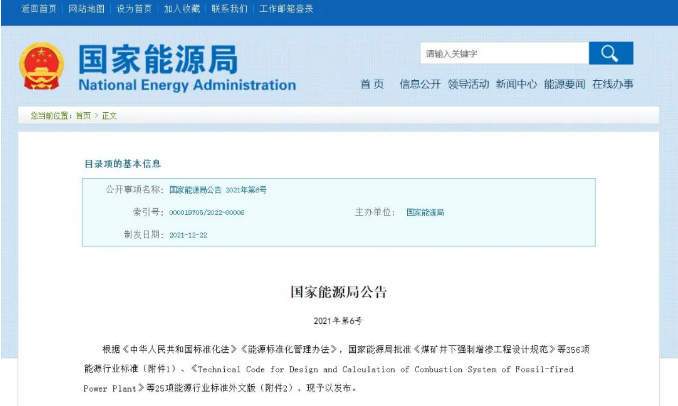Click the 国家能源局公告 article heading

338,292
